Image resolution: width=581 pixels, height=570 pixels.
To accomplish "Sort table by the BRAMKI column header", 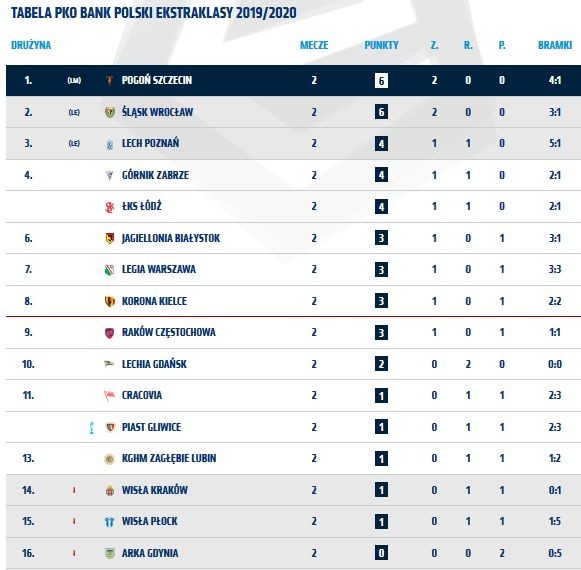I will 555,45.
